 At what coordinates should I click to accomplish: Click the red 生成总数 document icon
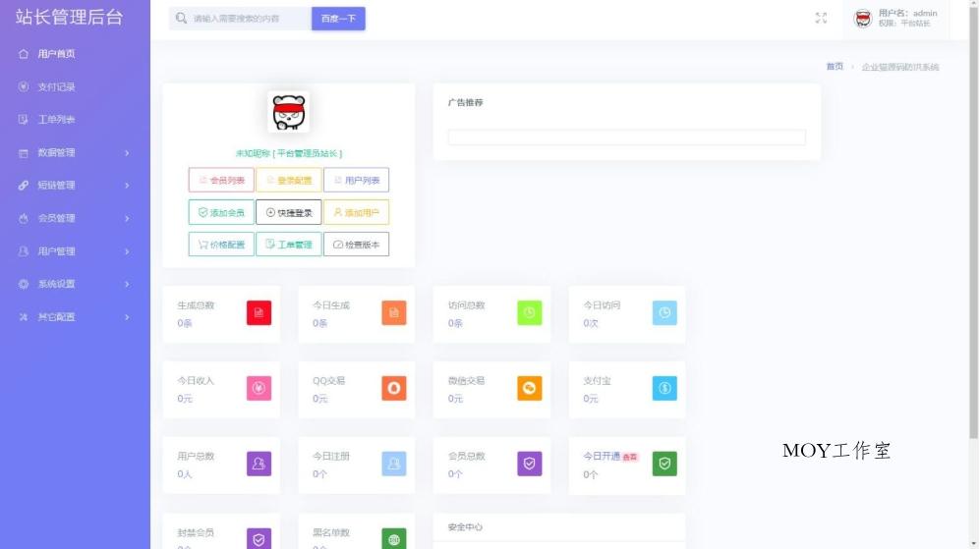click(259, 313)
